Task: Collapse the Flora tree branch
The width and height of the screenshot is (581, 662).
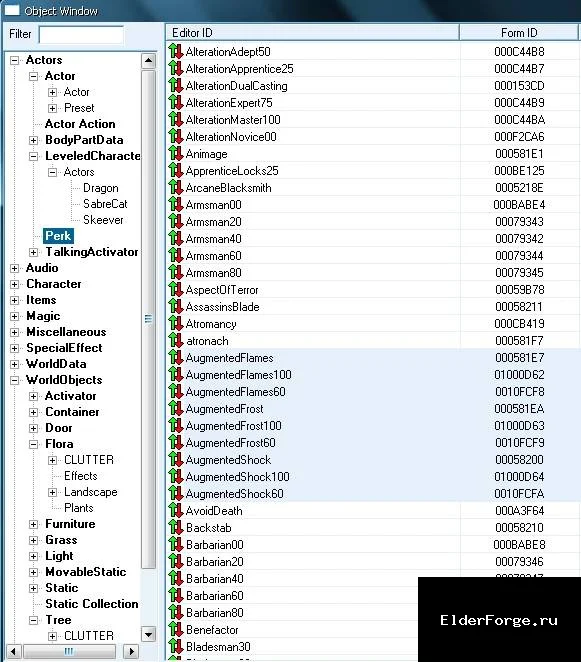Action: point(33,444)
